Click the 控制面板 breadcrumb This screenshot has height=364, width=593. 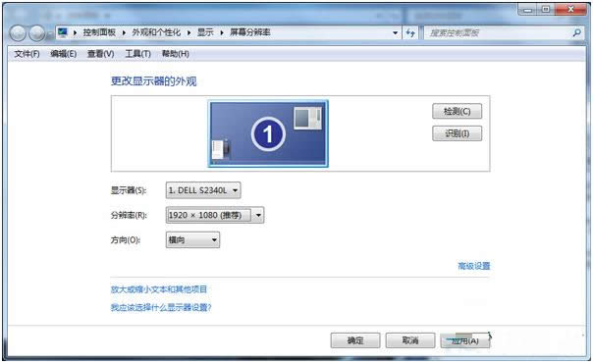(x=99, y=32)
